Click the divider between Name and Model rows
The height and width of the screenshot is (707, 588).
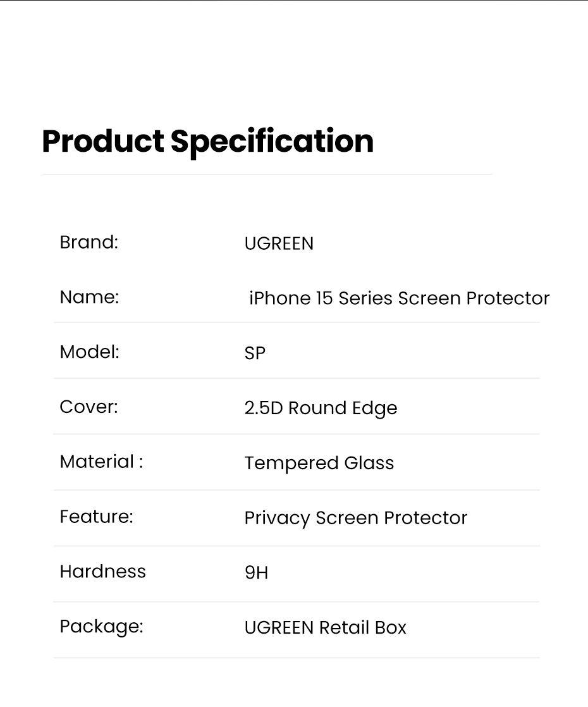pos(297,323)
